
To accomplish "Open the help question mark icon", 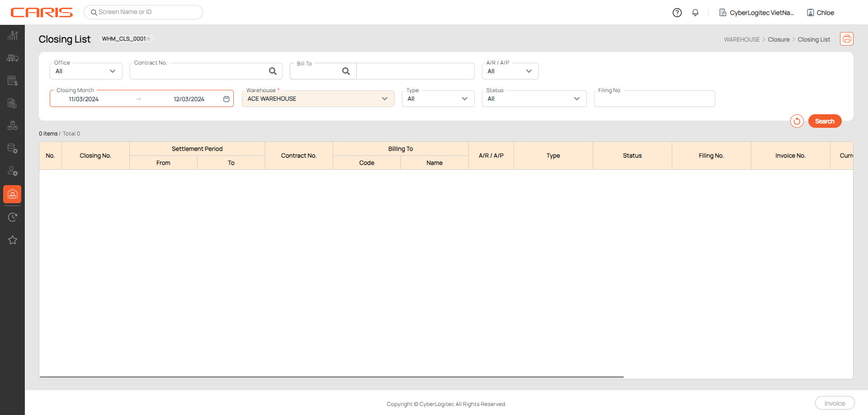I will (x=677, y=13).
